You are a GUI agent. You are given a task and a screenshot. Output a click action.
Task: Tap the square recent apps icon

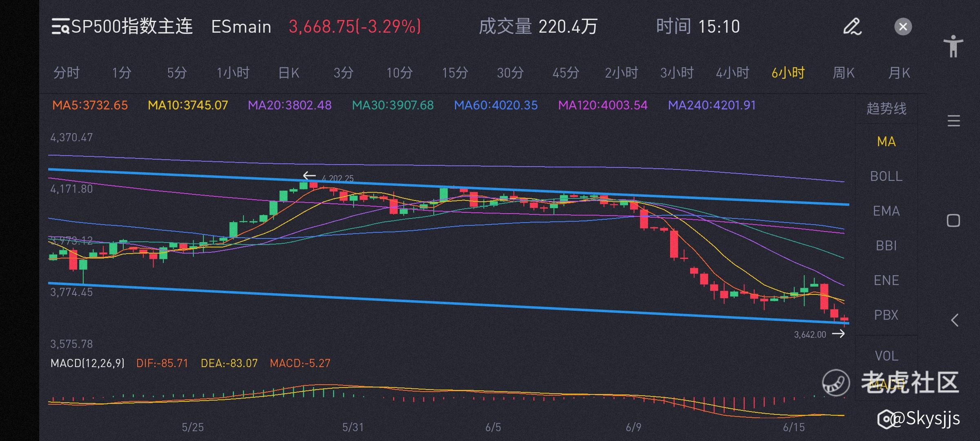953,220
